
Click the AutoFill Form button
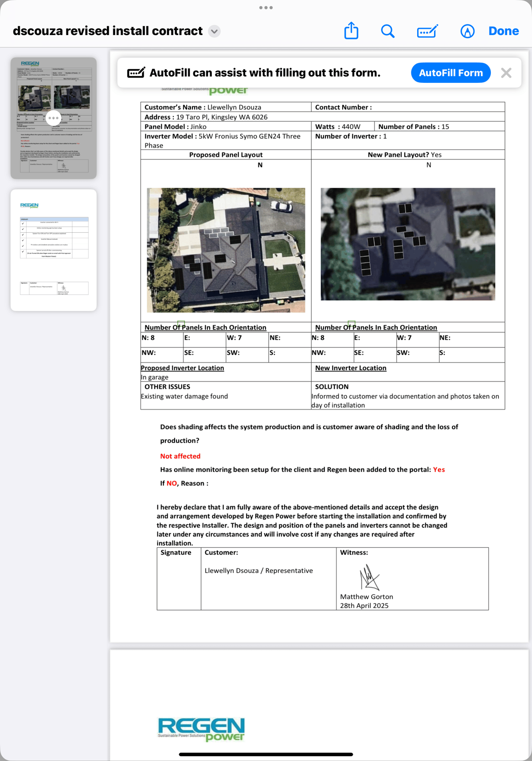451,73
